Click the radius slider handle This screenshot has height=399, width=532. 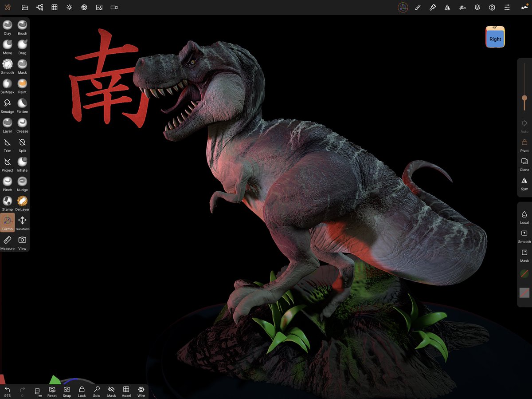(x=524, y=98)
